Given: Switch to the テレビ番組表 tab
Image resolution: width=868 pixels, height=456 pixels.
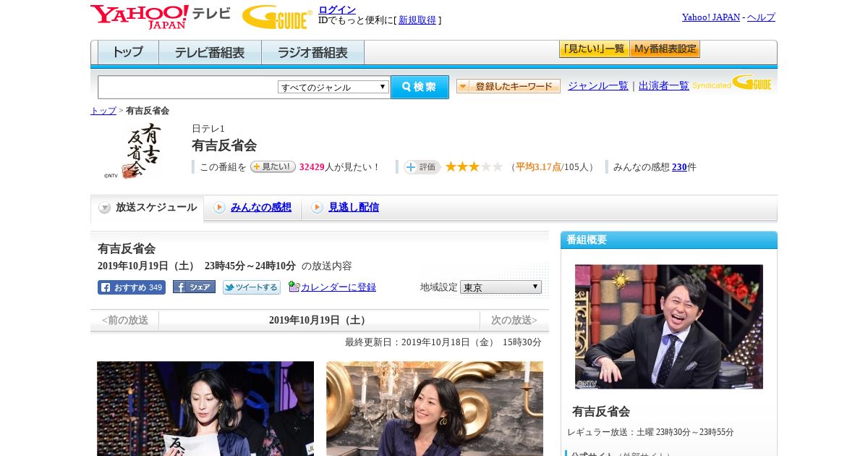Looking at the screenshot, I should coord(210,53).
